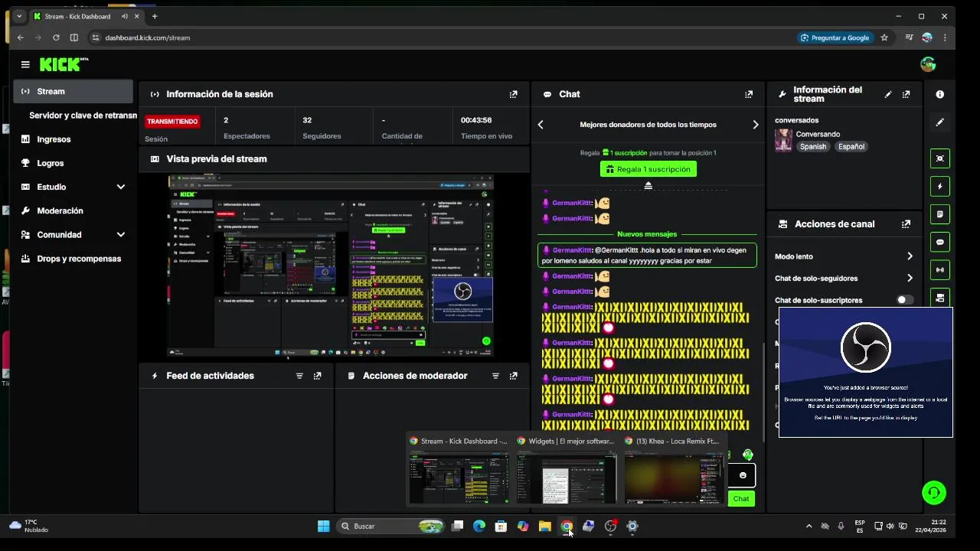The height and width of the screenshot is (551, 980).
Task: Switch to Widgets tab preview thumbnail
Action: click(567, 478)
